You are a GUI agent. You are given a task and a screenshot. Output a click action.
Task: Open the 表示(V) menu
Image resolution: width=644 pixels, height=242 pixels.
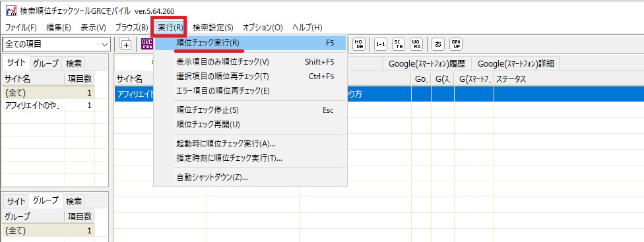[93, 28]
